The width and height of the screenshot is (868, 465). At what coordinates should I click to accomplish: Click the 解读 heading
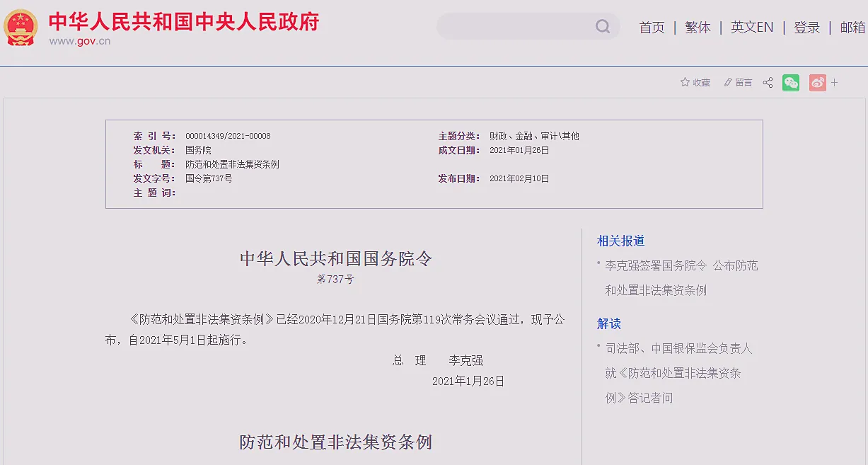coord(609,323)
